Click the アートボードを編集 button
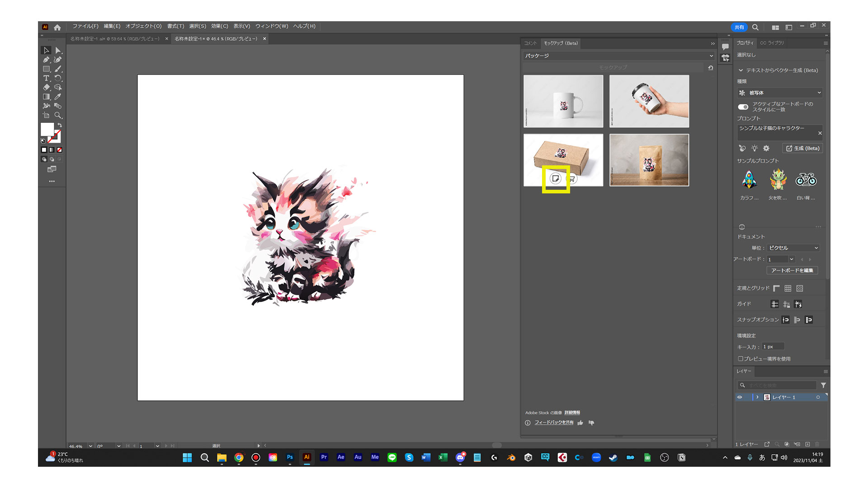868x488 pixels. point(792,270)
